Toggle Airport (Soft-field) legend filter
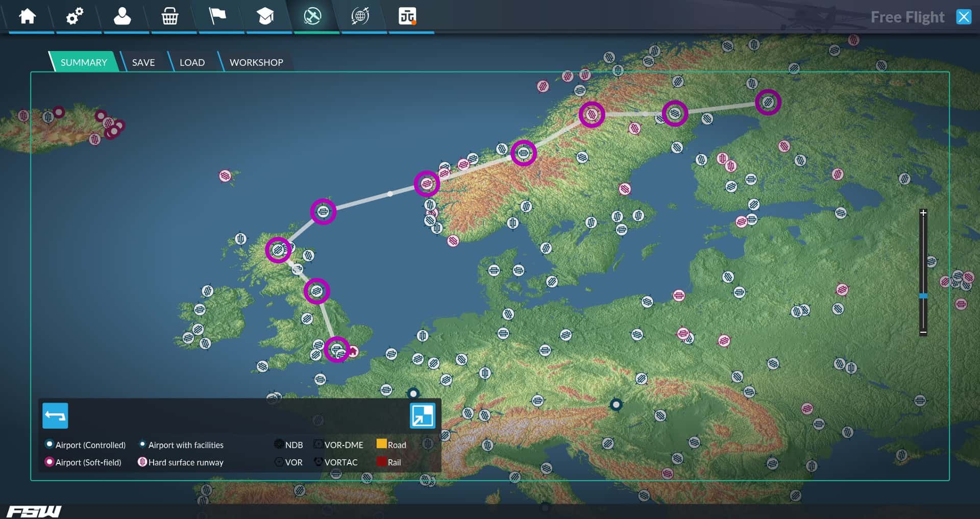Image resolution: width=980 pixels, height=519 pixels. (x=83, y=462)
